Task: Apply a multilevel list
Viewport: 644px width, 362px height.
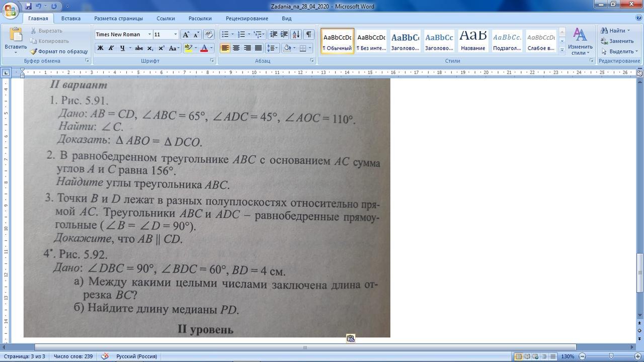Action: (258, 34)
